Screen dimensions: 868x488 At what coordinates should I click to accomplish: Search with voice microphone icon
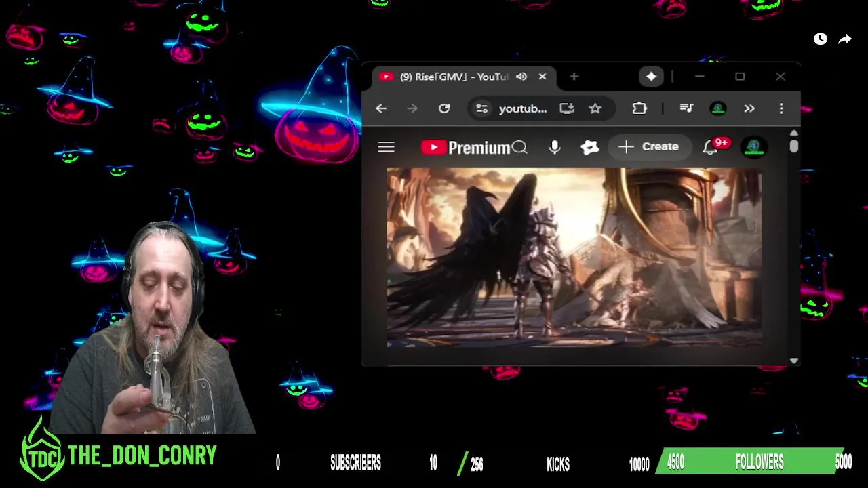[555, 147]
